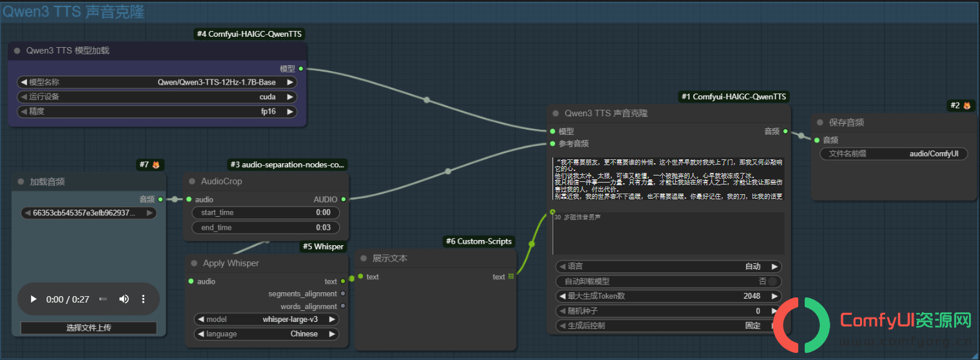Click the audio player volume slider

pyautogui.click(x=103, y=299)
